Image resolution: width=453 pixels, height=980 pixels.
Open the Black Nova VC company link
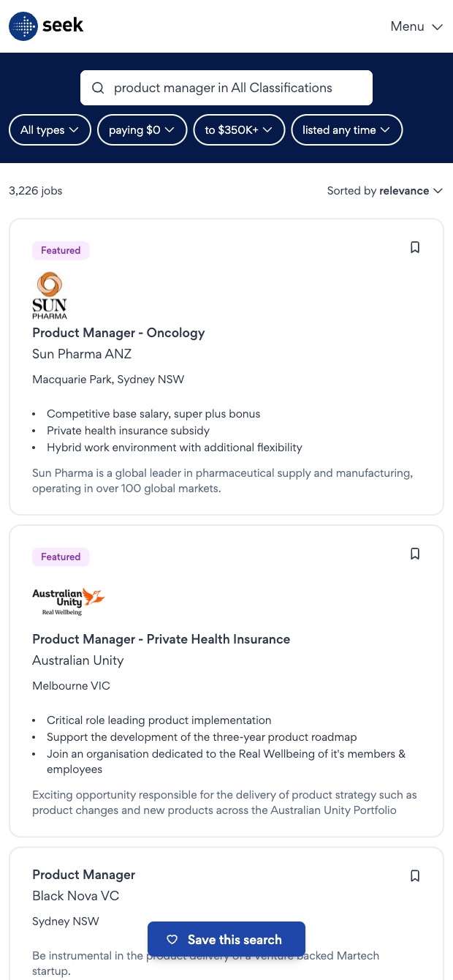click(75, 896)
